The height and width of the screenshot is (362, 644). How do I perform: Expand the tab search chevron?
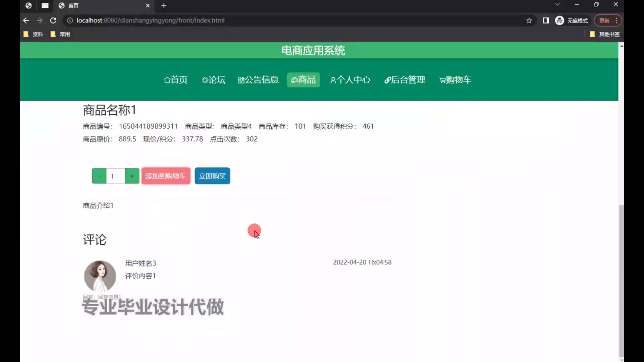point(557,5)
